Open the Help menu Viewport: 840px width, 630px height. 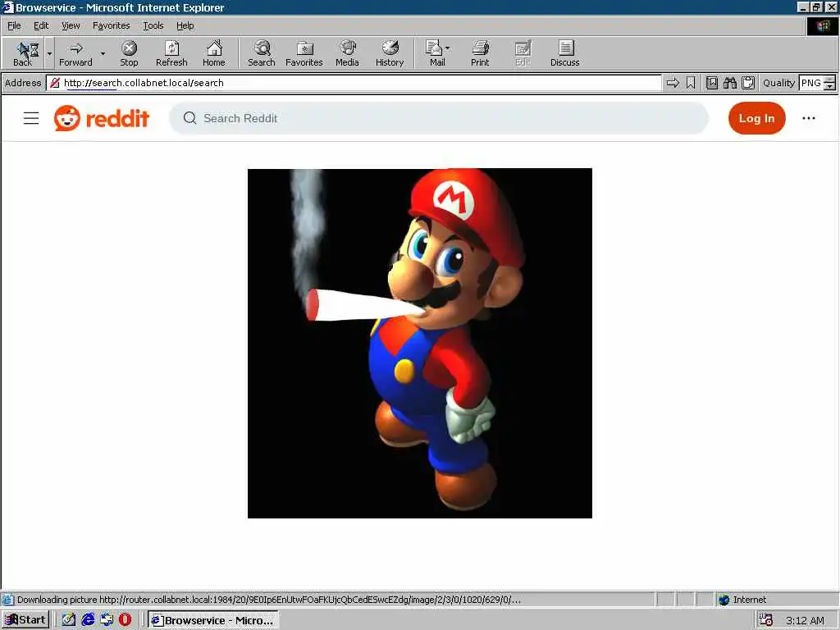point(185,25)
